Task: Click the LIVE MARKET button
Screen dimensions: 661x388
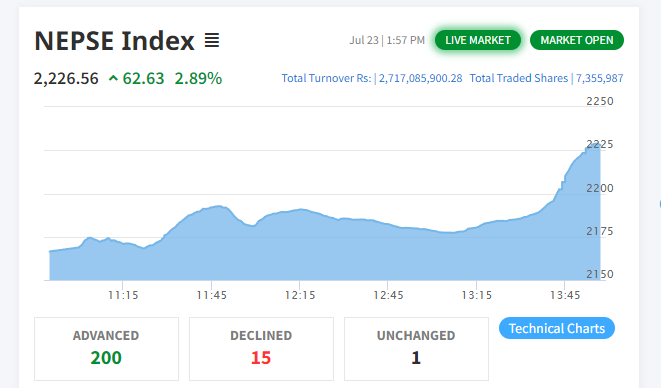Action: point(478,40)
